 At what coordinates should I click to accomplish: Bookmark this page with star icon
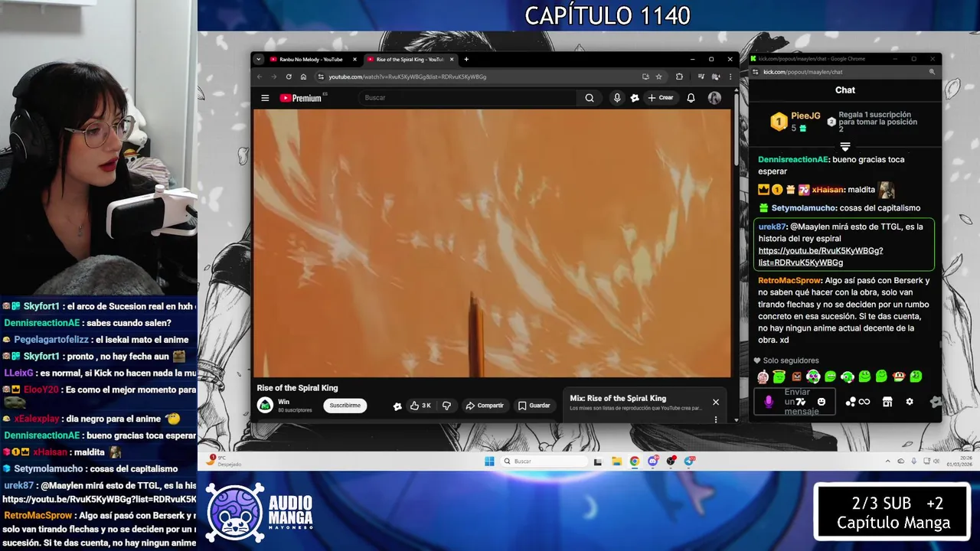tap(658, 77)
